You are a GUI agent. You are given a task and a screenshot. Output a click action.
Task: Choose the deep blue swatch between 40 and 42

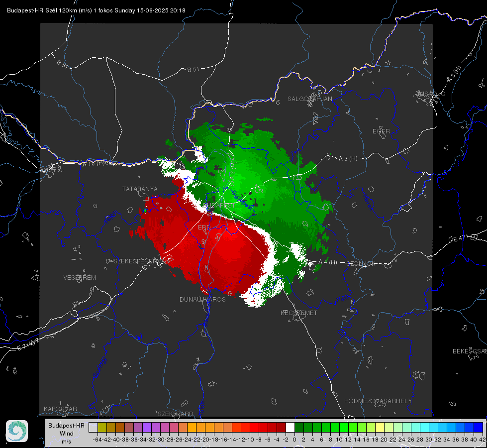478,427
